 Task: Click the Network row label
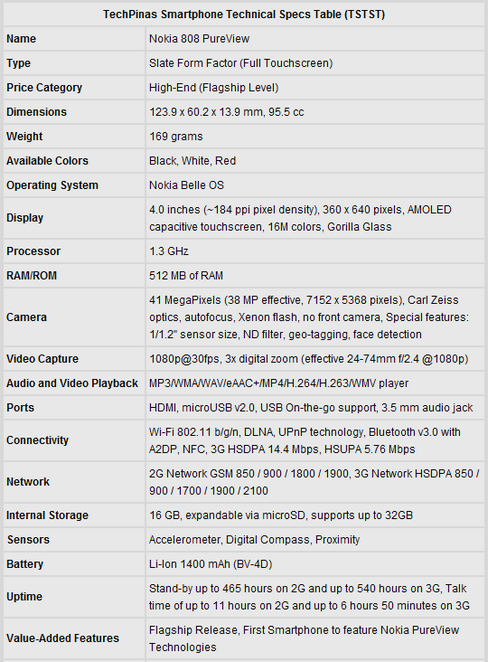click(28, 482)
